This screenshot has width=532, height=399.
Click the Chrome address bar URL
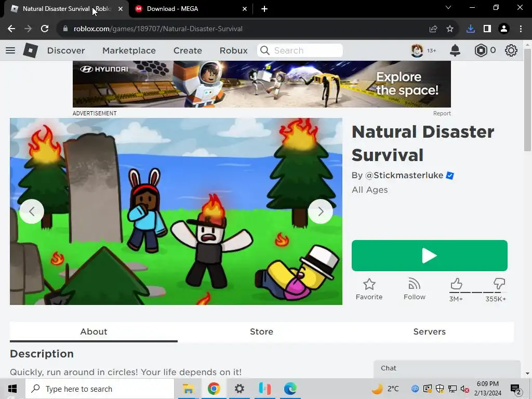(158, 29)
